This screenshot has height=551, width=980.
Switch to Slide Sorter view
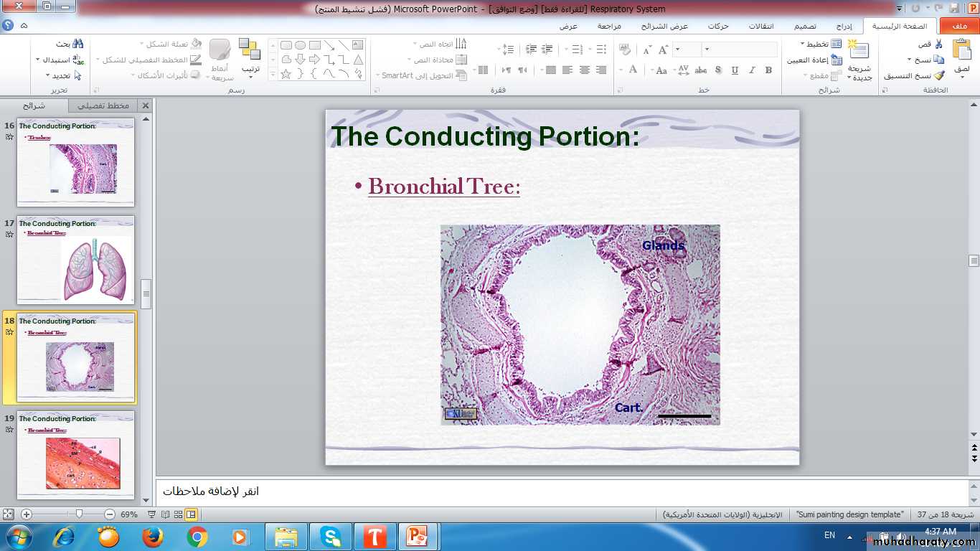pos(178,514)
